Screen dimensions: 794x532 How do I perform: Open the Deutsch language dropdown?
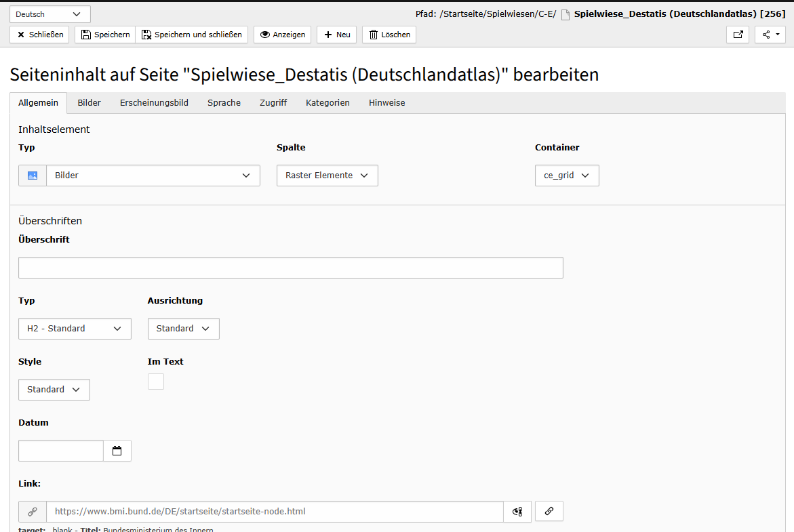49,14
